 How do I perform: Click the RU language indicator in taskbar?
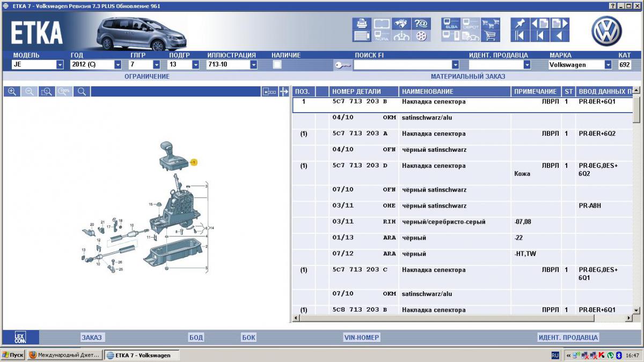555,355
